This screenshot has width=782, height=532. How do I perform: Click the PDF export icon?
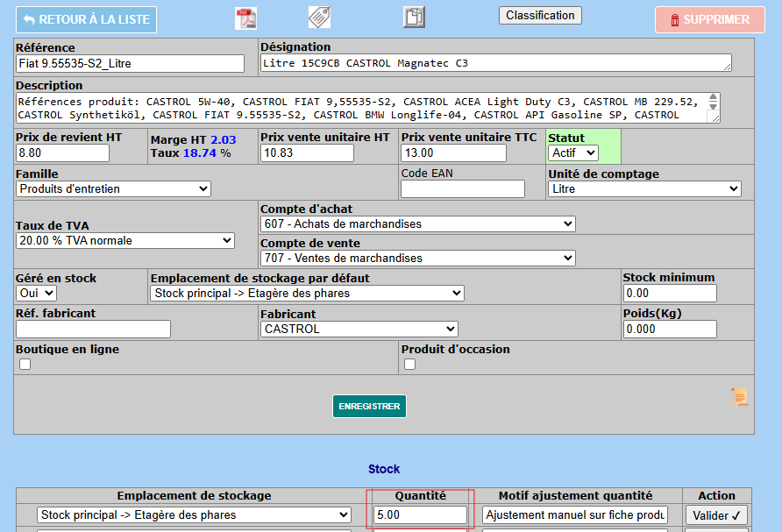pos(245,18)
